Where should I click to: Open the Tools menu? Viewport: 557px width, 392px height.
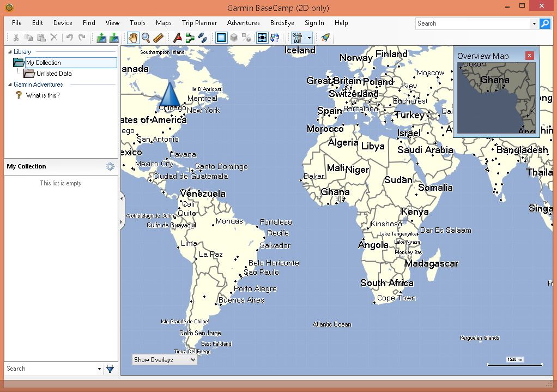[137, 23]
